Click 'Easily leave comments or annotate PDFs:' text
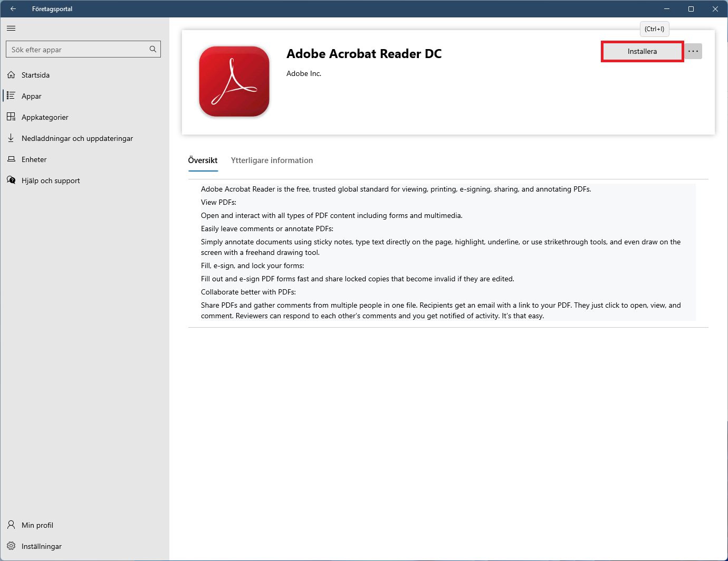Viewport: 728px width, 561px height. click(x=267, y=229)
